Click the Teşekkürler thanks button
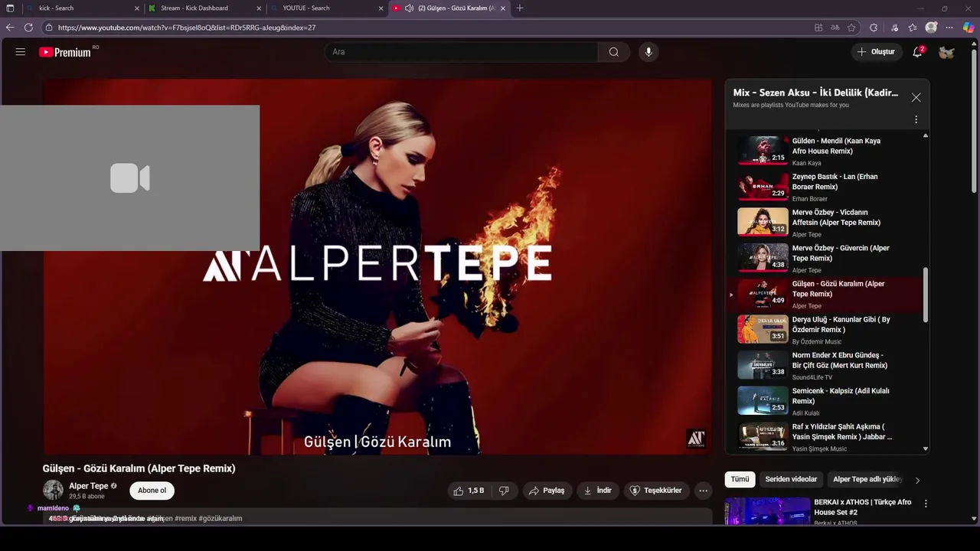Image resolution: width=980 pixels, height=551 pixels. click(x=656, y=491)
